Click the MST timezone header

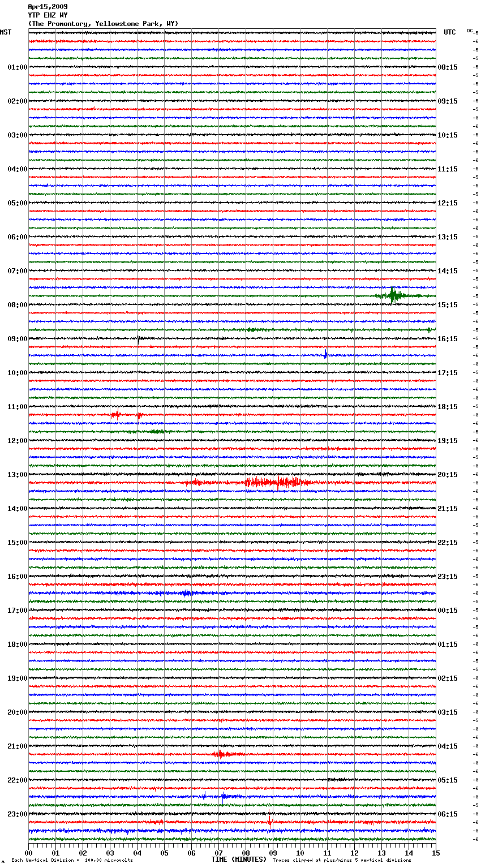pos(6,32)
